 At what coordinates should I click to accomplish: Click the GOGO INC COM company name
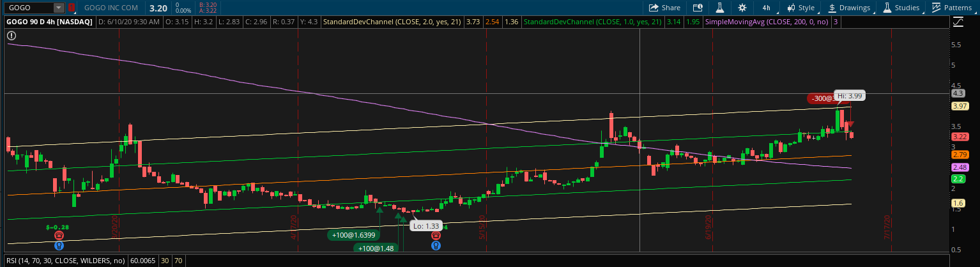(x=110, y=8)
